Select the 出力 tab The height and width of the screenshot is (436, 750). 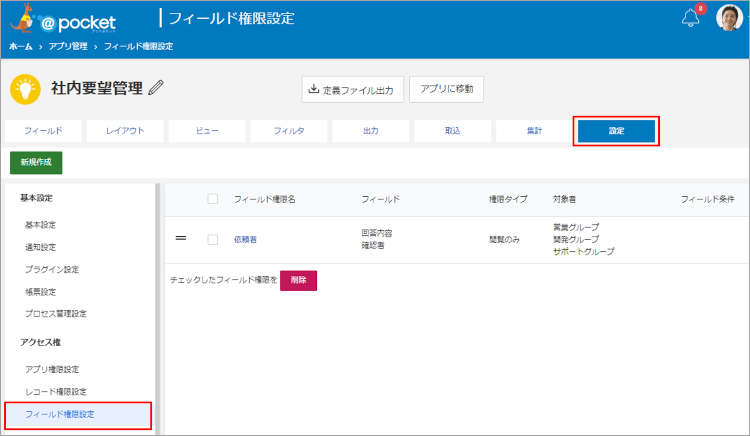371,131
